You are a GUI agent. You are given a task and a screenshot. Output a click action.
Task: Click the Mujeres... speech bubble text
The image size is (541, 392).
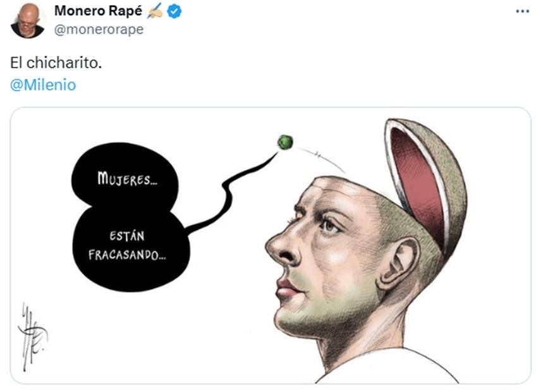tap(127, 179)
